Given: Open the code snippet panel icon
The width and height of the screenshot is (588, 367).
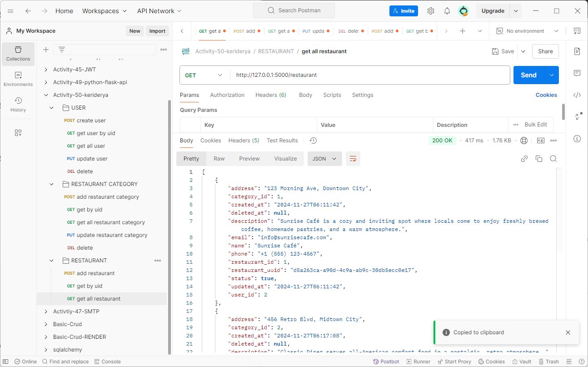Looking at the screenshot, I should point(577,95).
